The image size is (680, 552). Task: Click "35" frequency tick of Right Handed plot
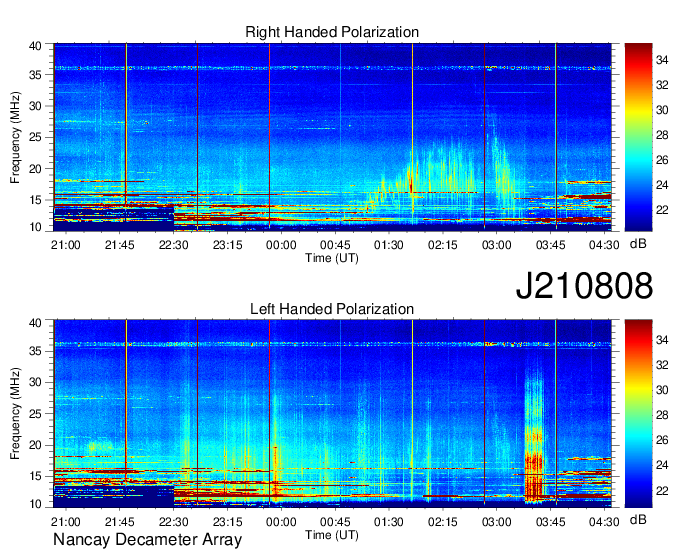[35, 75]
